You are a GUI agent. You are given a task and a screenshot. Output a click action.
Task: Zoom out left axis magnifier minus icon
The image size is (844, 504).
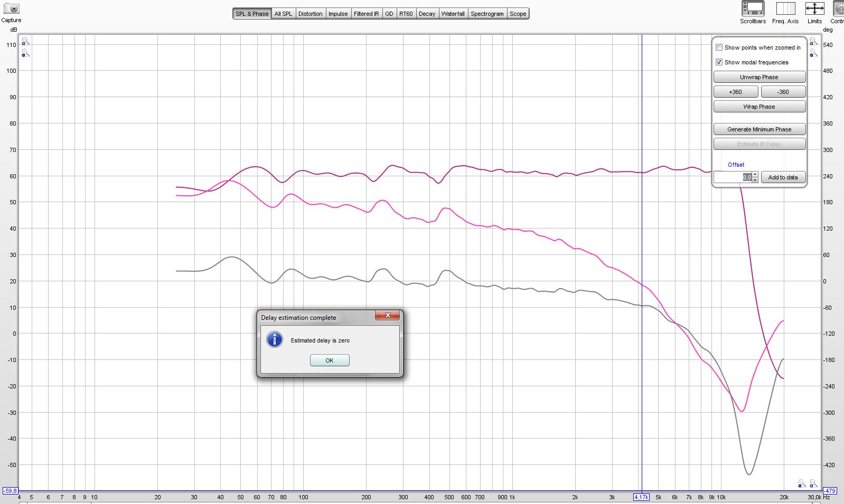click(x=25, y=53)
